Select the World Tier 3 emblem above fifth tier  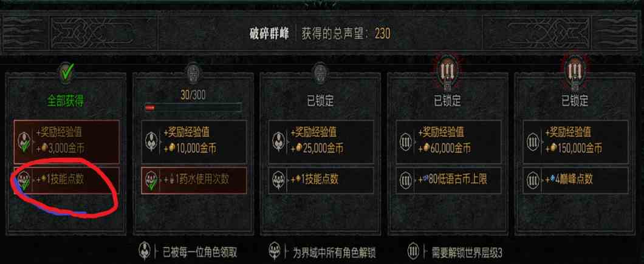point(575,73)
